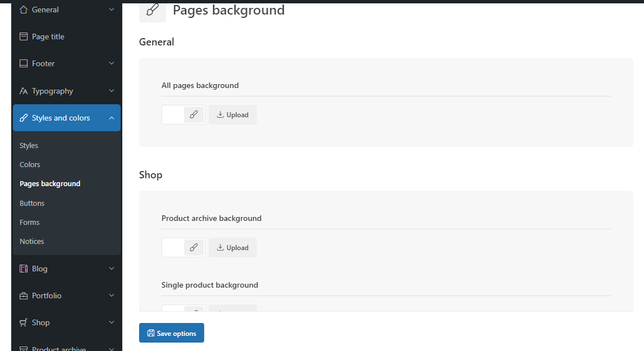Click the All pages background label

[200, 85]
